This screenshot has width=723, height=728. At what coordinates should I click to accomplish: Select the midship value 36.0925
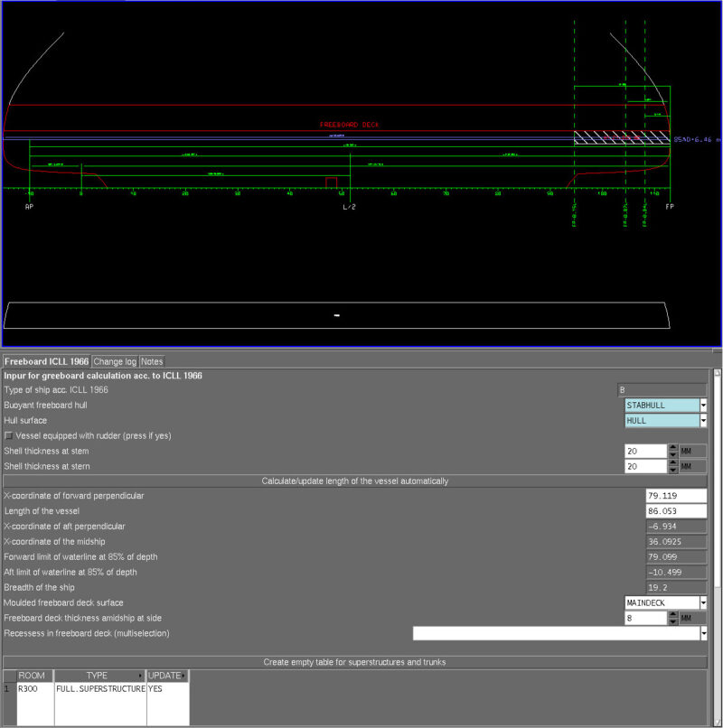click(676, 542)
